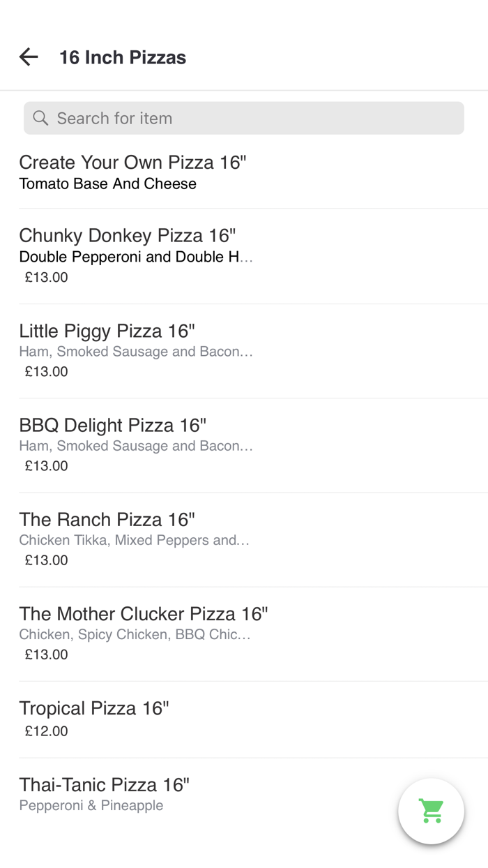Click the Double Pepperoni description text
The height and width of the screenshot is (868, 488).
(135, 257)
